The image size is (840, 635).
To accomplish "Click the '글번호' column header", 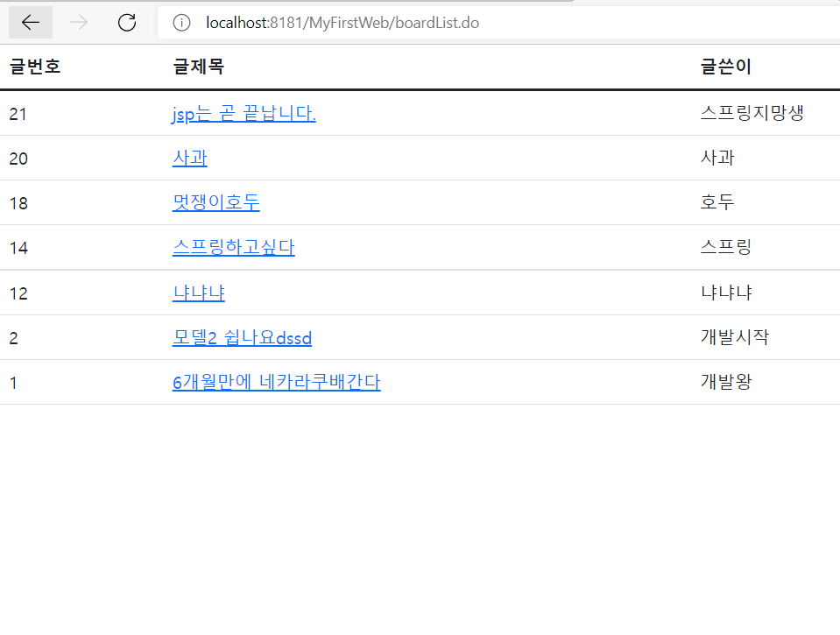I will pos(35,67).
